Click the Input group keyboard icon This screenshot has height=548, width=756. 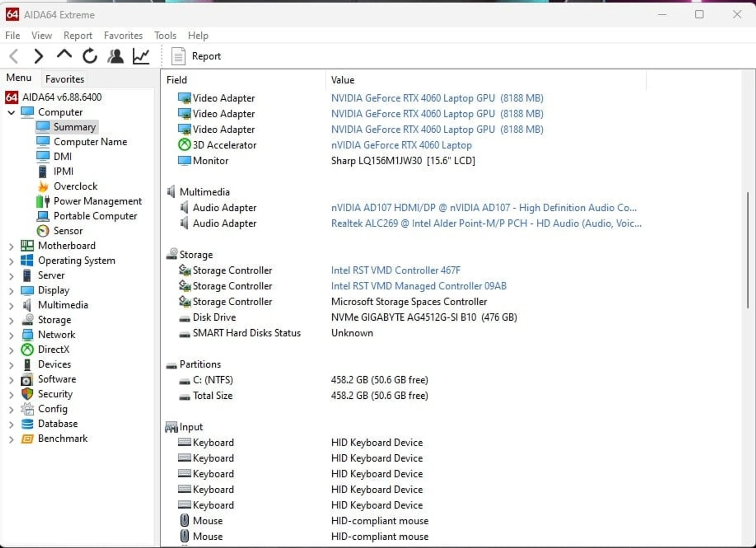pyautogui.click(x=171, y=427)
